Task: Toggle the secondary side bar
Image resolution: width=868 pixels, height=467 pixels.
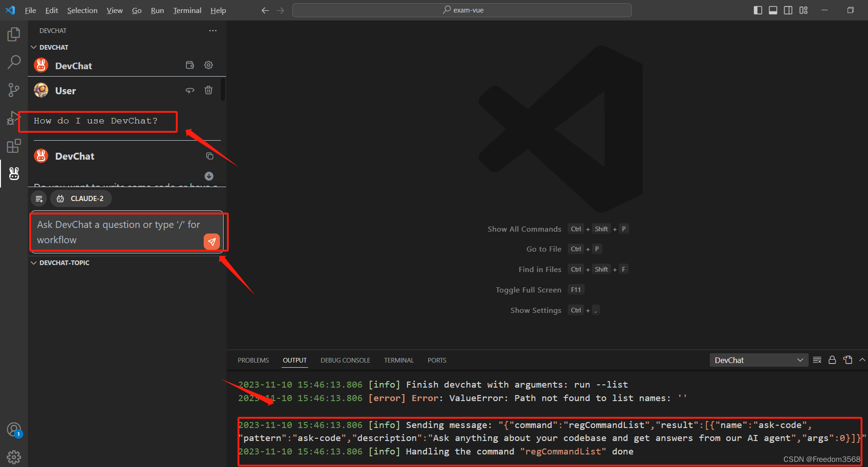Action: pos(788,10)
